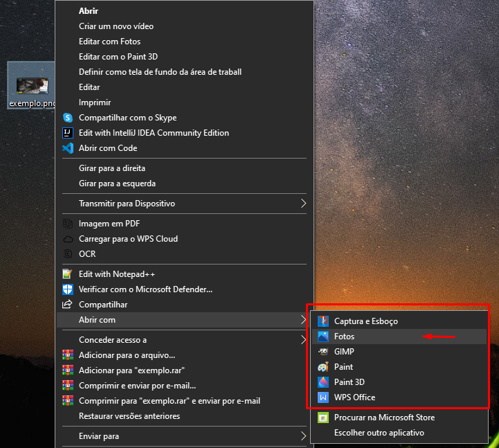Expand the Conceder acesso a submenu arrow
This screenshot has width=499, height=448.
[303, 340]
